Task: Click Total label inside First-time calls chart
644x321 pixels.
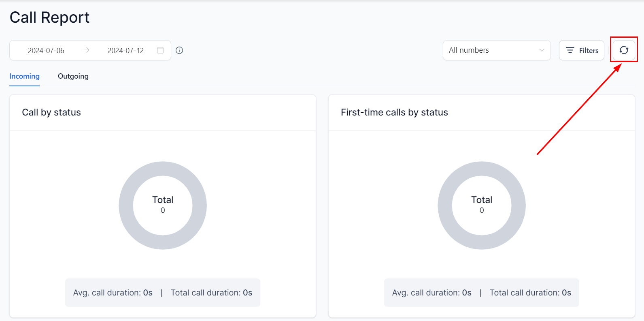Action: click(x=482, y=200)
